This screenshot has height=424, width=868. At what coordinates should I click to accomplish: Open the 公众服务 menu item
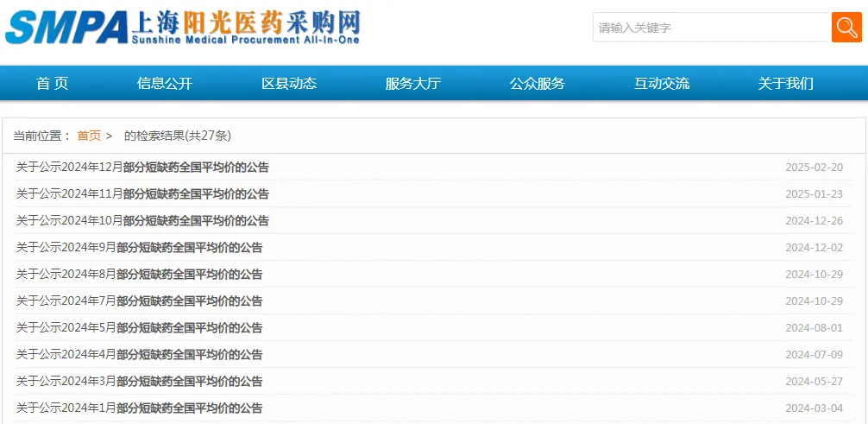click(537, 84)
